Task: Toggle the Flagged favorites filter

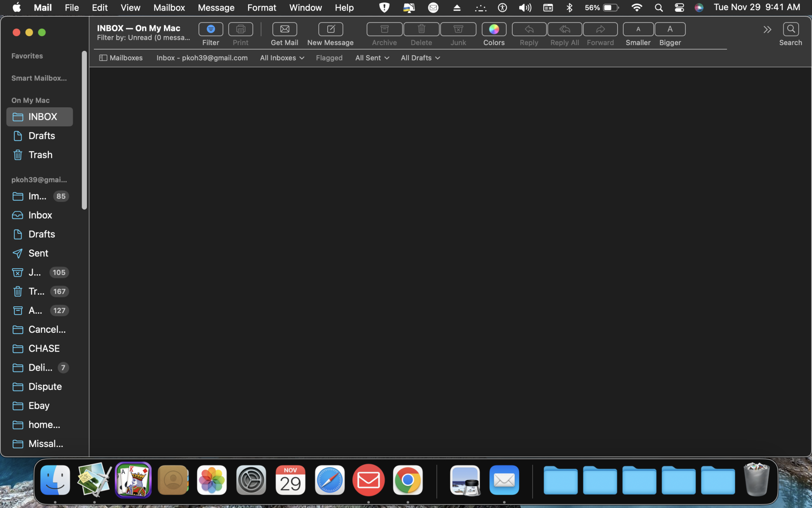Action: point(329,58)
